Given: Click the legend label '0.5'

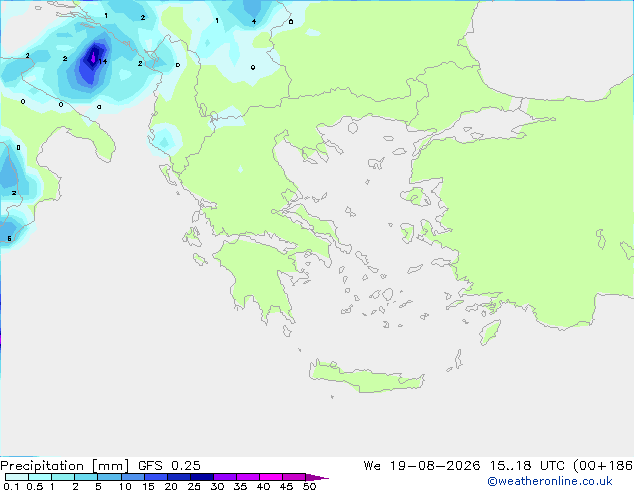Looking at the screenshot, I should click(35, 486).
